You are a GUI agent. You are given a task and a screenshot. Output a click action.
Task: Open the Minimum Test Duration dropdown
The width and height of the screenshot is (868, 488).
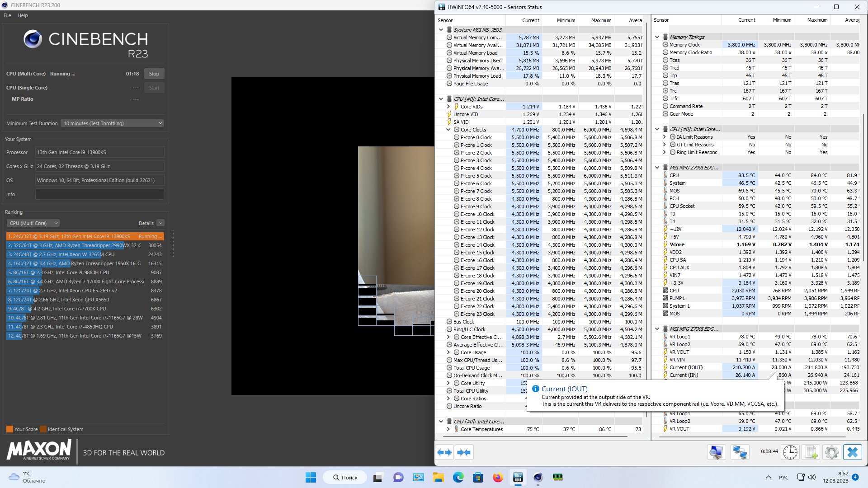(112, 123)
